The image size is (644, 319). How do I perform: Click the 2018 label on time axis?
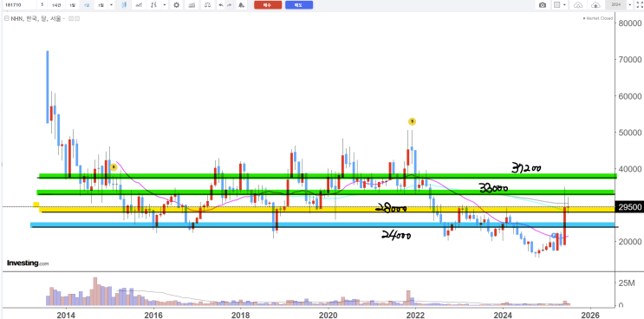pos(241,315)
